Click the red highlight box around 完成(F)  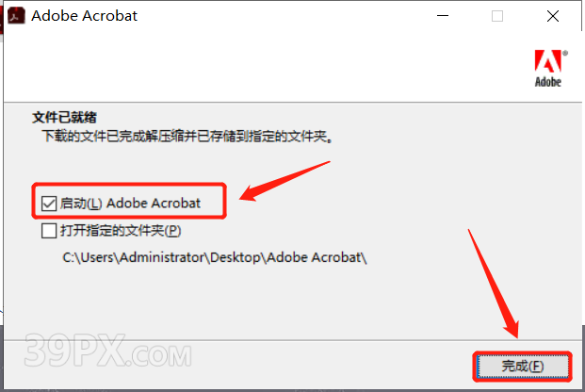[522, 367]
